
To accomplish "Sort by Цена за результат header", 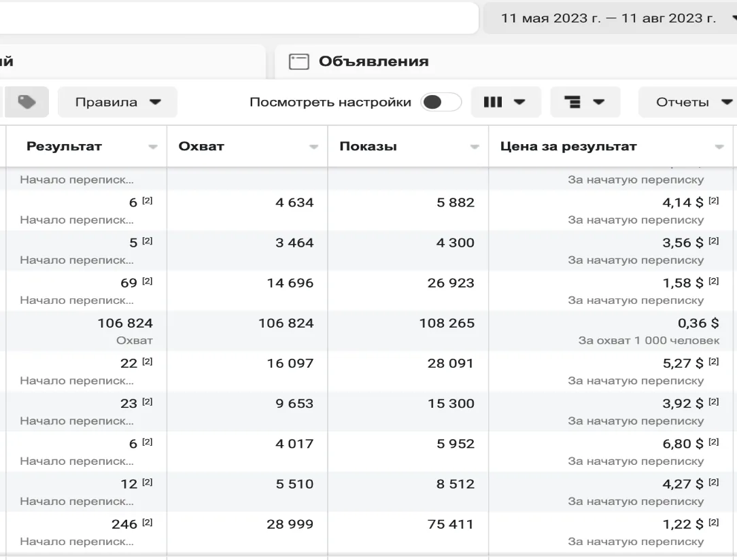I will tap(568, 146).
